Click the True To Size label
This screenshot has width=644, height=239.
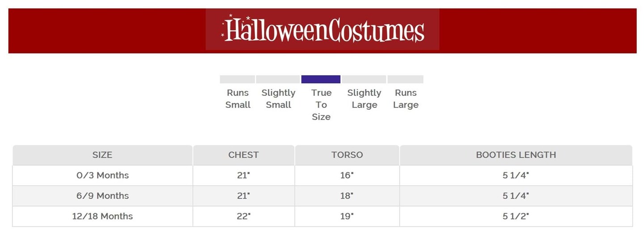tap(321, 105)
